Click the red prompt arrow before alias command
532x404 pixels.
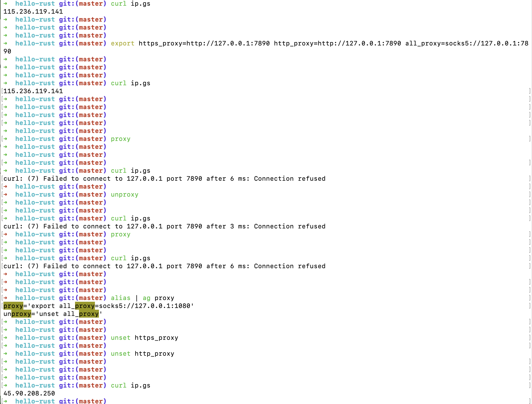pos(5,298)
